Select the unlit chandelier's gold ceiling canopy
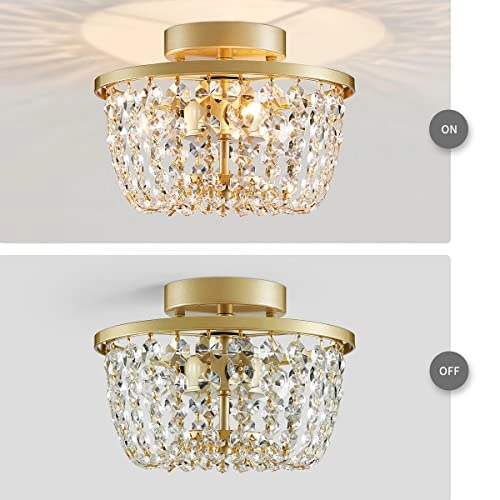Viewport: 500px width, 500px height. pos(225,297)
